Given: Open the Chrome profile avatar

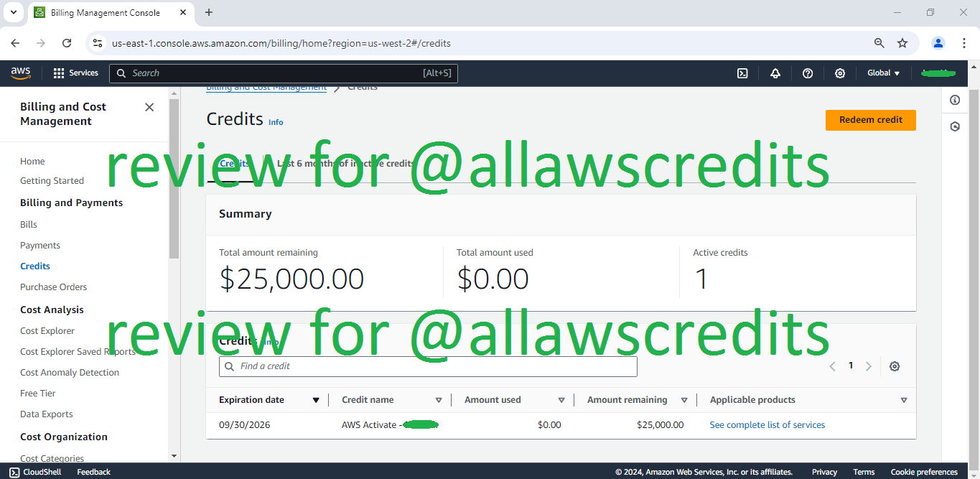Looking at the screenshot, I should (938, 43).
